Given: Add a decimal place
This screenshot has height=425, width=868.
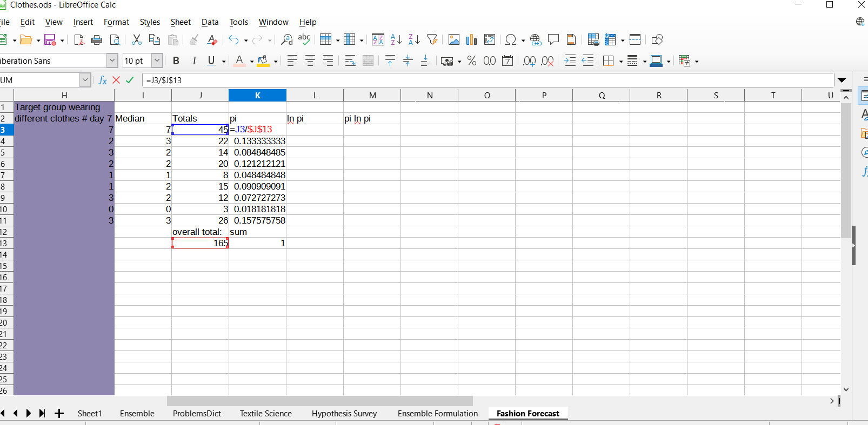Looking at the screenshot, I should click(x=530, y=61).
